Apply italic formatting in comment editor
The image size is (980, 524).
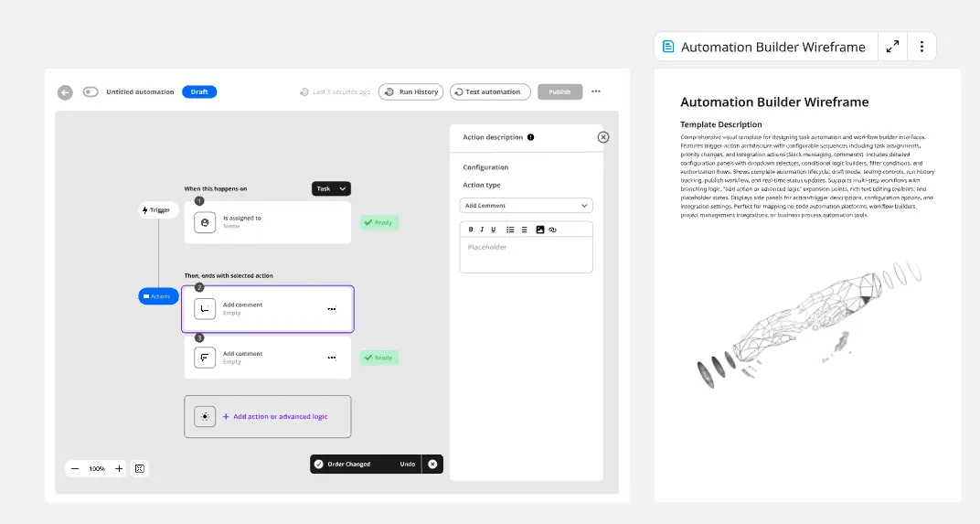482,230
